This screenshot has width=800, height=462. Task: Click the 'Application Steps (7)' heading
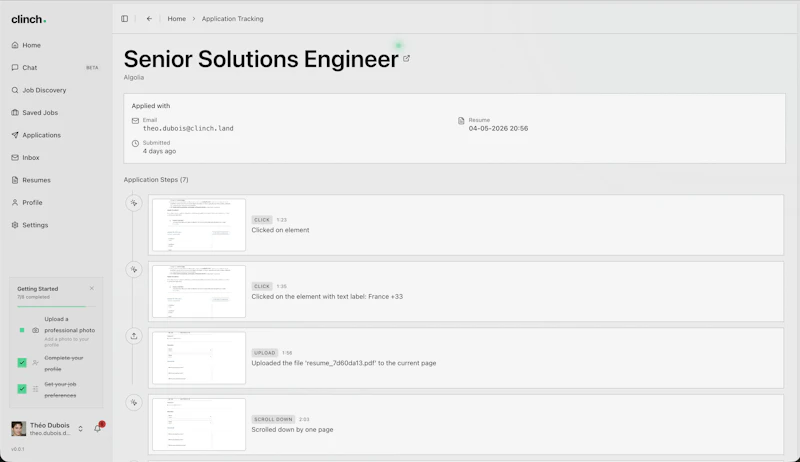click(x=156, y=179)
